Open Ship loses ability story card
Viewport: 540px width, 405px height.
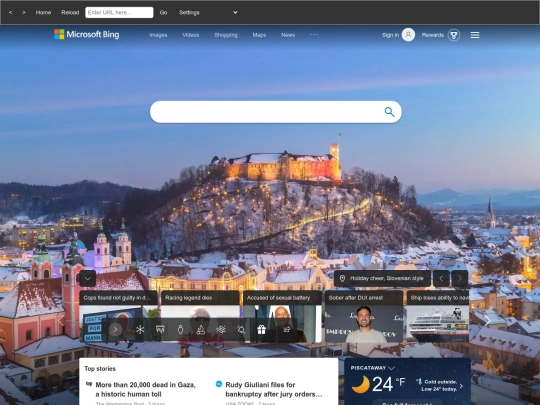coord(438,316)
